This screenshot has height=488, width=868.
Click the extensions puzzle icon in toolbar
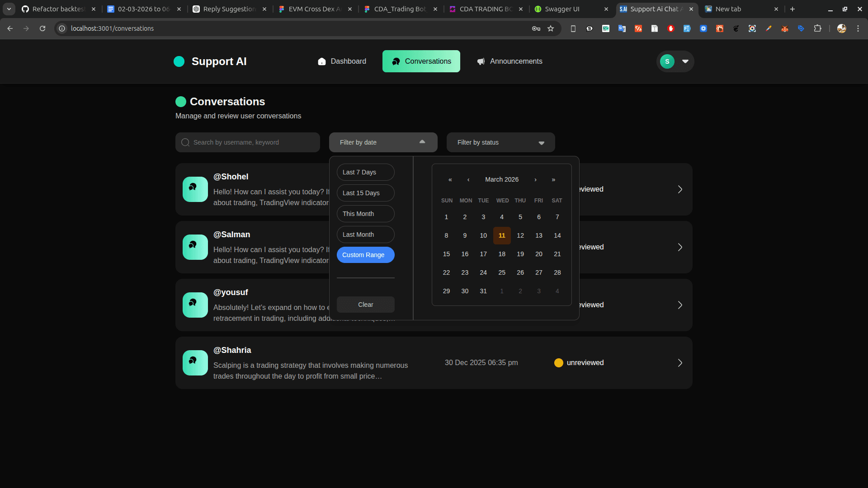[818, 28]
